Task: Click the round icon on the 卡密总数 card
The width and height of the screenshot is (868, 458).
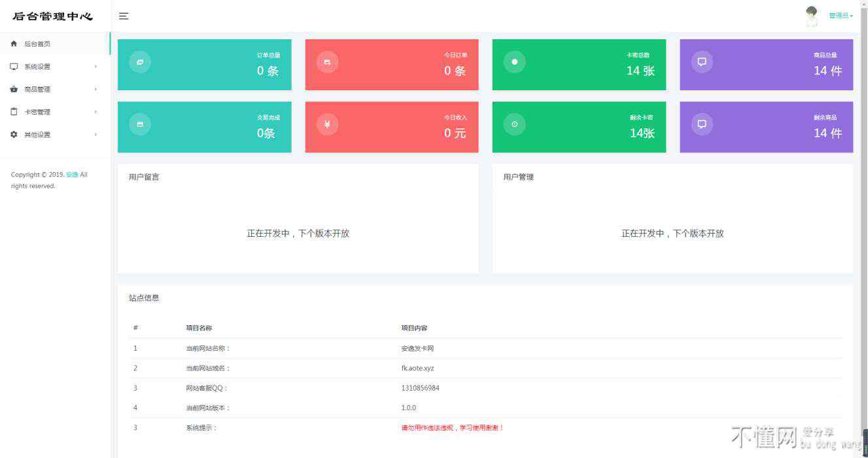Action: [514, 62]
